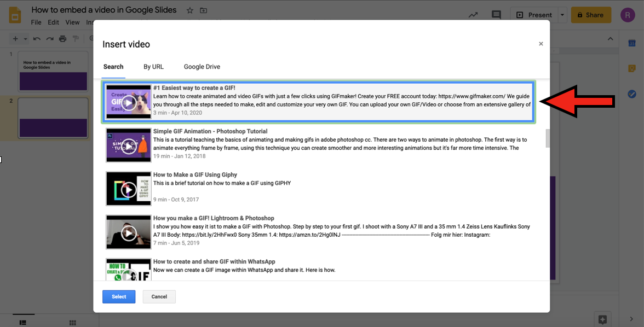The width and height of the screenshot is (644, 327).
Task: Switch to the By URL tab
Action: point(153,67)
